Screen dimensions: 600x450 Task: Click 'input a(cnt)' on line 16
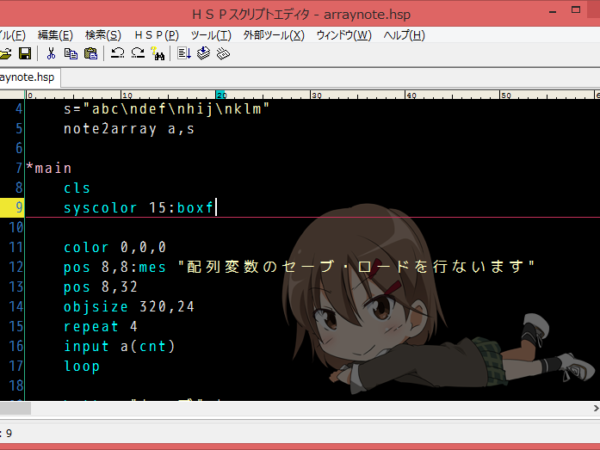pos(119,346)
